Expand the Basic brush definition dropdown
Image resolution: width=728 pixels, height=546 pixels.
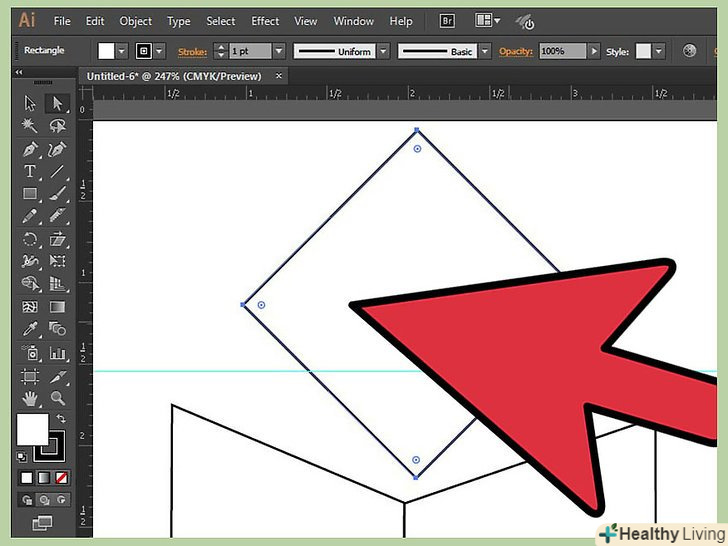pos(485,51)
